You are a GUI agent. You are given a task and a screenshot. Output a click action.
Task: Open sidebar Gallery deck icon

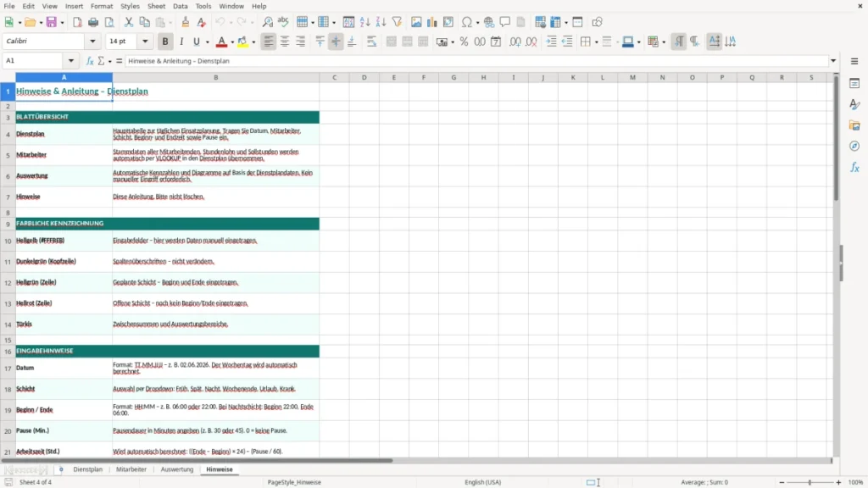(x=854, y=125)
